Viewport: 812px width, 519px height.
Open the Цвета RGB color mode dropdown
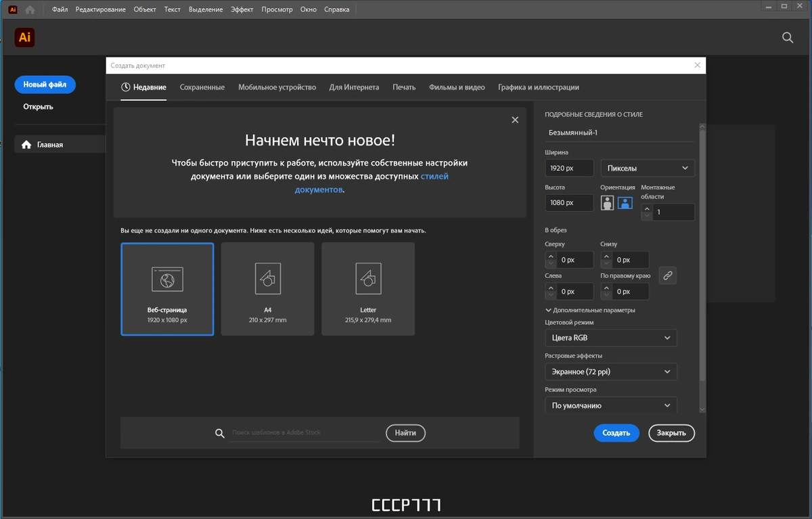pos(610,338)
